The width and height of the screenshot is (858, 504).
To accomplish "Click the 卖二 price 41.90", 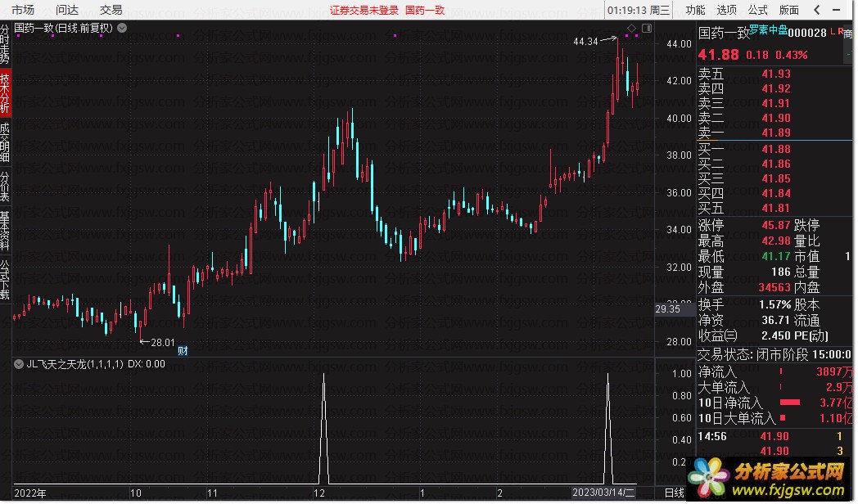I will pyautogui.click(x=776, y=118).
